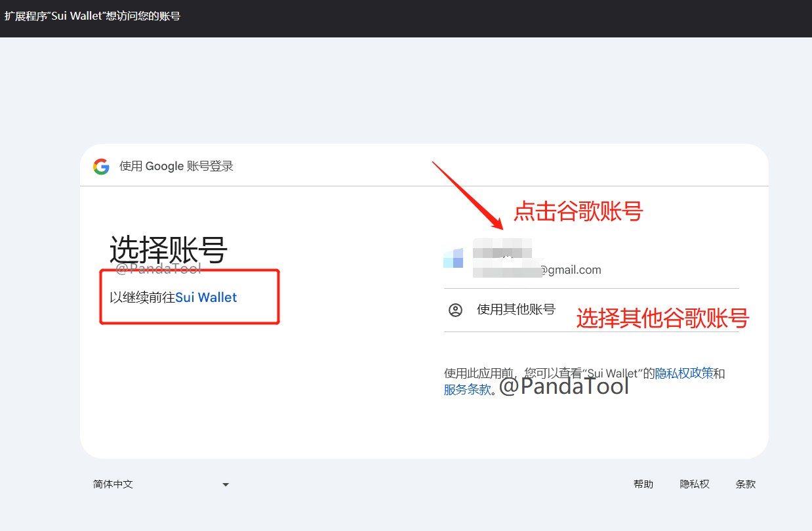Click the Google logo icon
The width and height of the screenshot is (812, 531).
pos(101,167)
